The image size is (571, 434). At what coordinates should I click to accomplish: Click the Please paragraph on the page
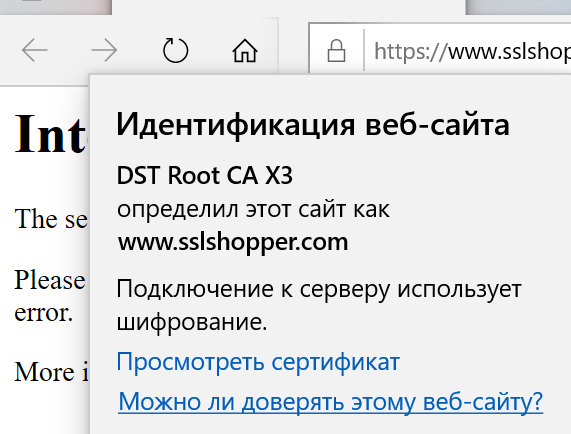[x=50, y=280]
